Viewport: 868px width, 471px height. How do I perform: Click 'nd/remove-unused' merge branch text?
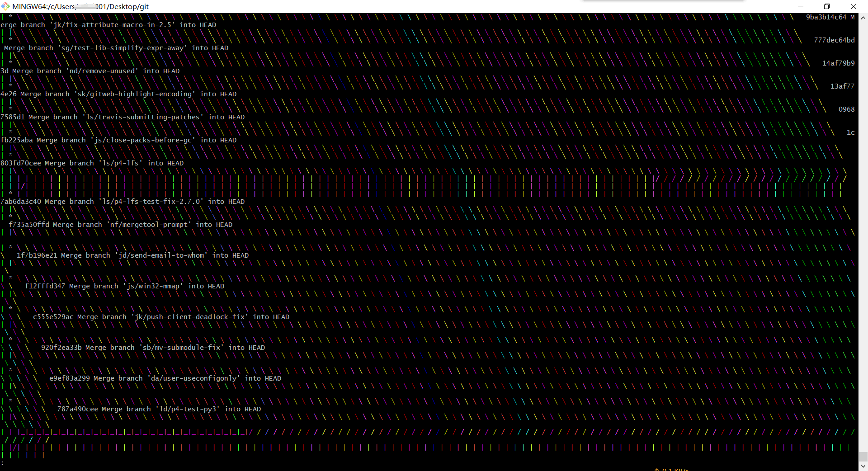(x=96, y=71)
